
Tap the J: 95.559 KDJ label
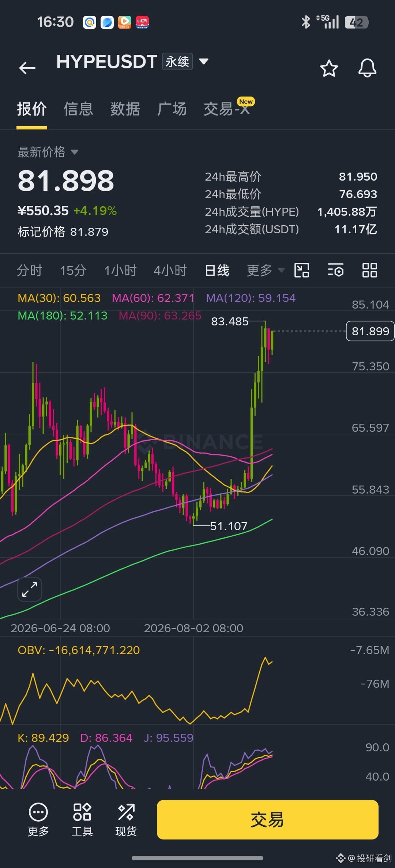click(x=168, y=738)
